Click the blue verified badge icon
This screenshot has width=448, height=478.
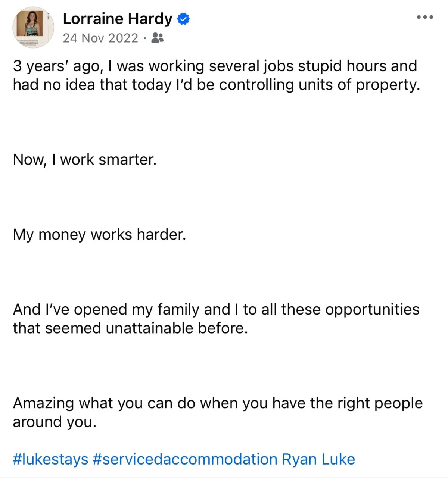(x=183, y=19)
